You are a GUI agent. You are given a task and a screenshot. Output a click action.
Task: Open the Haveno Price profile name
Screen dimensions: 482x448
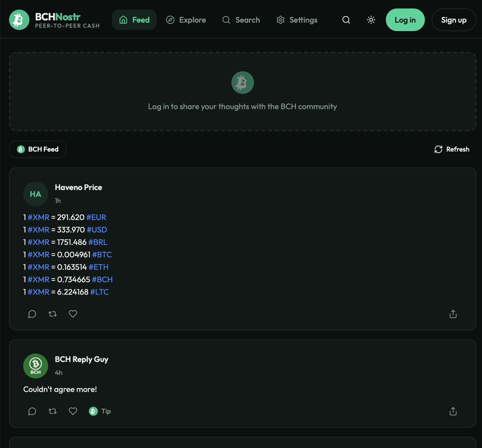(x=78, y=187)
